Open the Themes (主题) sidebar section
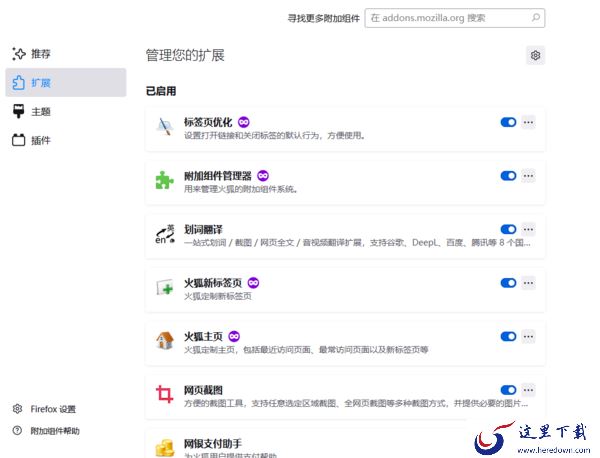 click(65, 111)
